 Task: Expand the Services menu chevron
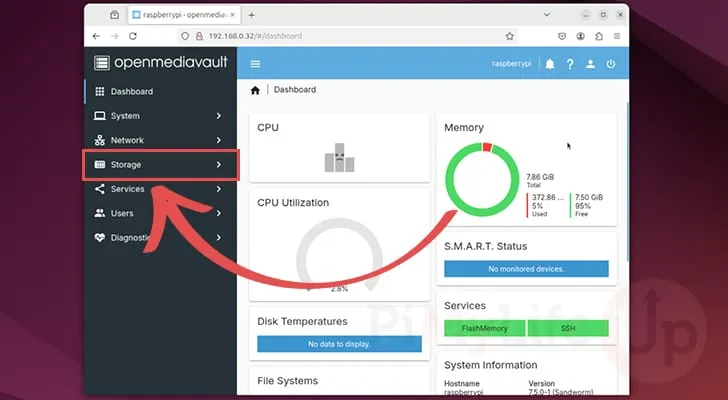pyautogui.click(x=219, y=189)
